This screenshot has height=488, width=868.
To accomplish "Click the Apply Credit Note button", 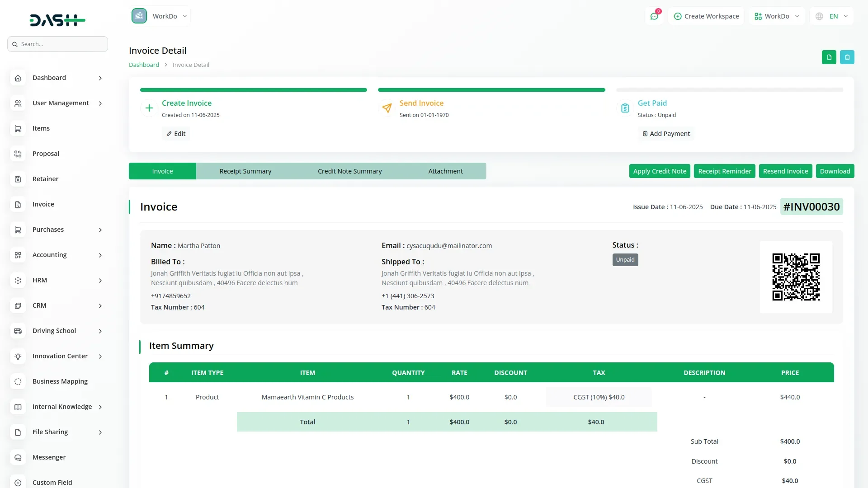I will [659, 171].
